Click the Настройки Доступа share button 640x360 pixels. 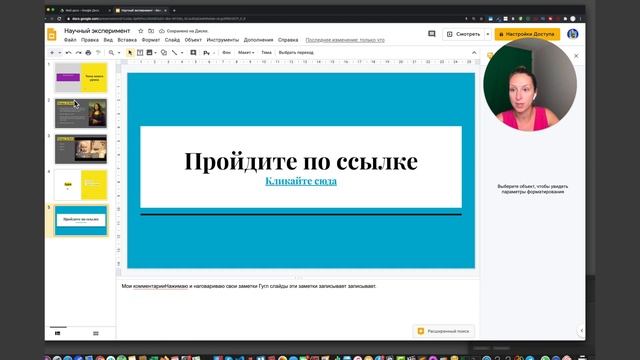pyautogui.click(x=527, y=34)
